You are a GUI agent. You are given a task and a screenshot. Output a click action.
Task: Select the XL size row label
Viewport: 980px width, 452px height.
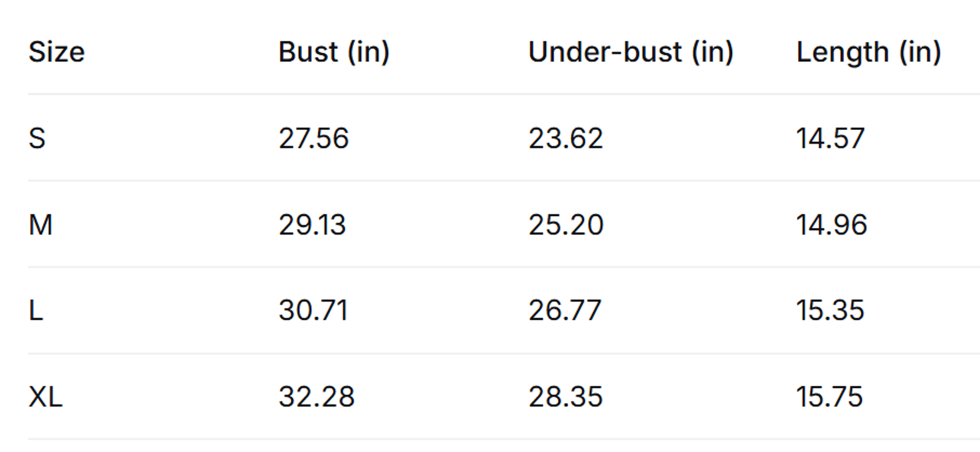[x=45, y=397]
